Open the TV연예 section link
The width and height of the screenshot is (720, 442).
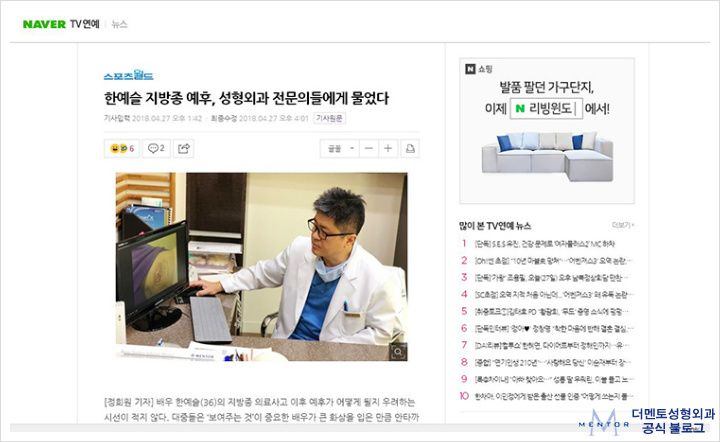[84, 24]
